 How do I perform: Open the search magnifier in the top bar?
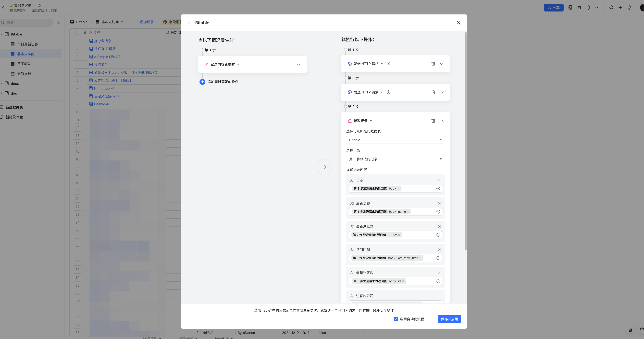coord(611,8)
